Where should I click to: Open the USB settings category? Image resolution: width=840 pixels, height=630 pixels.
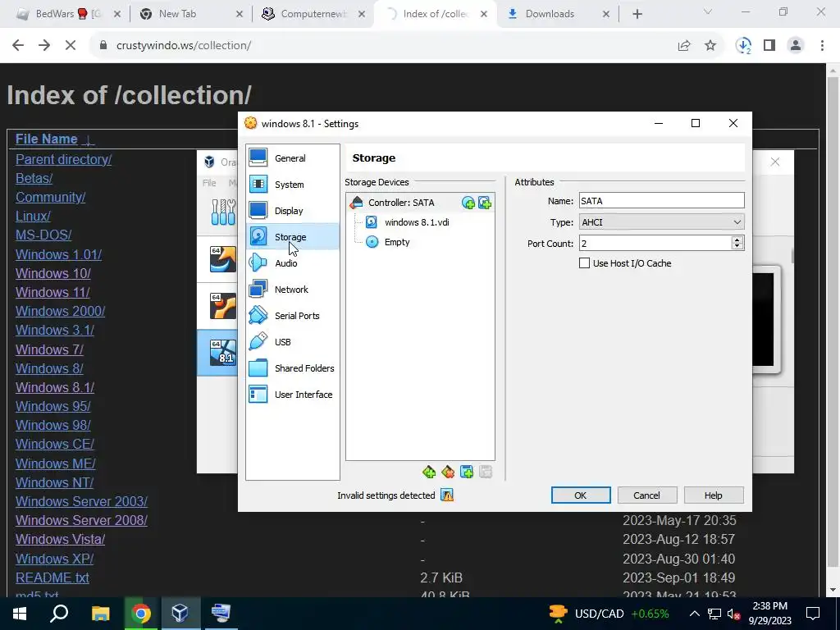pos(293,342)
